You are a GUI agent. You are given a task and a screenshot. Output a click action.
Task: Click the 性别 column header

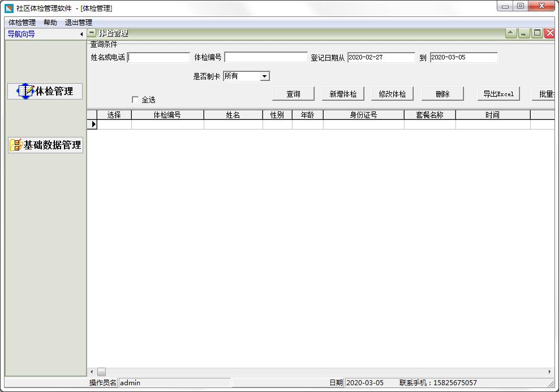tap(277, 115)
